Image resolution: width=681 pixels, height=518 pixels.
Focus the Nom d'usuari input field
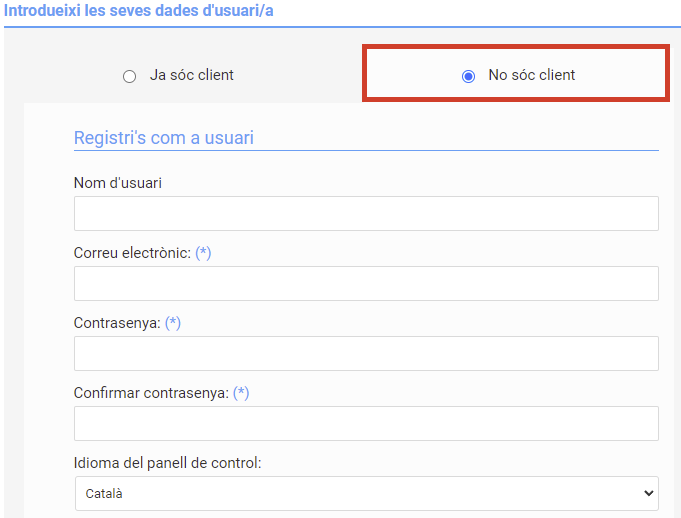click(x=366, y=214)
